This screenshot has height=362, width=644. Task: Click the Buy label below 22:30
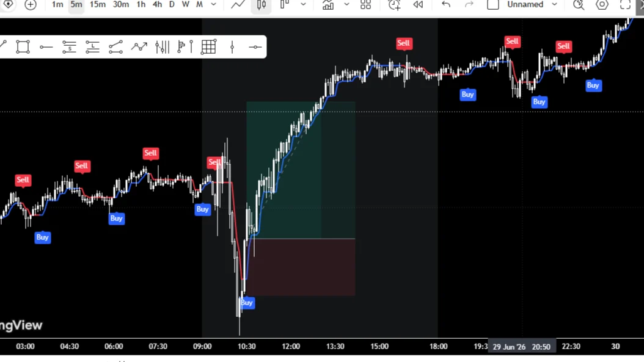(593, 85)
